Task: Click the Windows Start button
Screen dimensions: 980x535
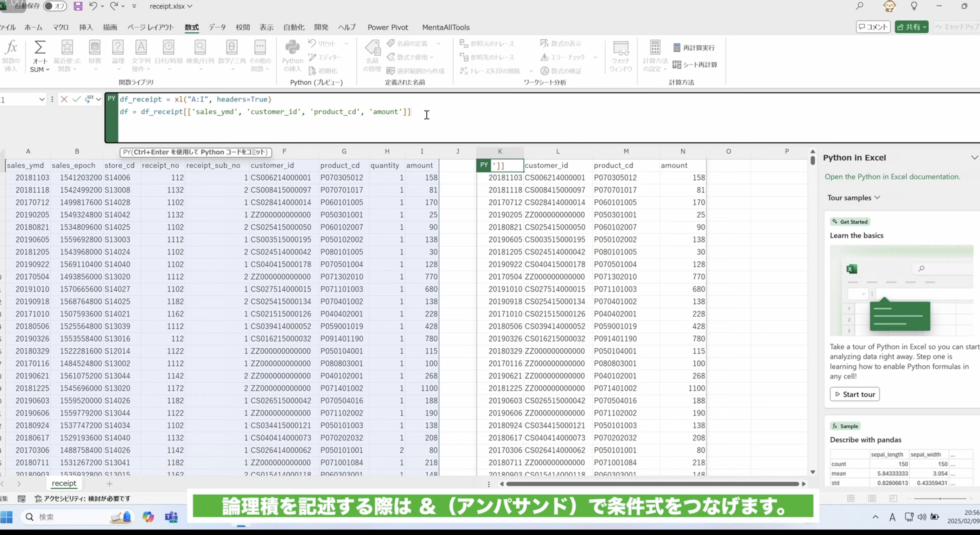Action: [6, 517]
